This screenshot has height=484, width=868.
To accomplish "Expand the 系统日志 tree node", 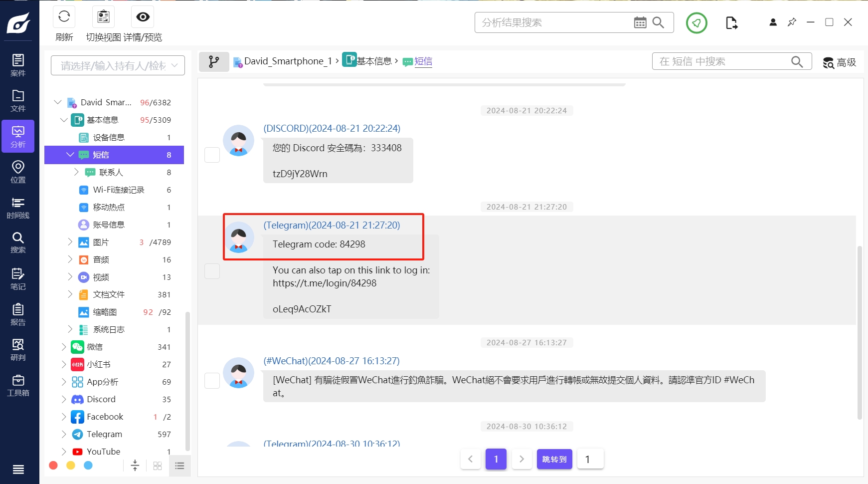I will click(70, 329).
